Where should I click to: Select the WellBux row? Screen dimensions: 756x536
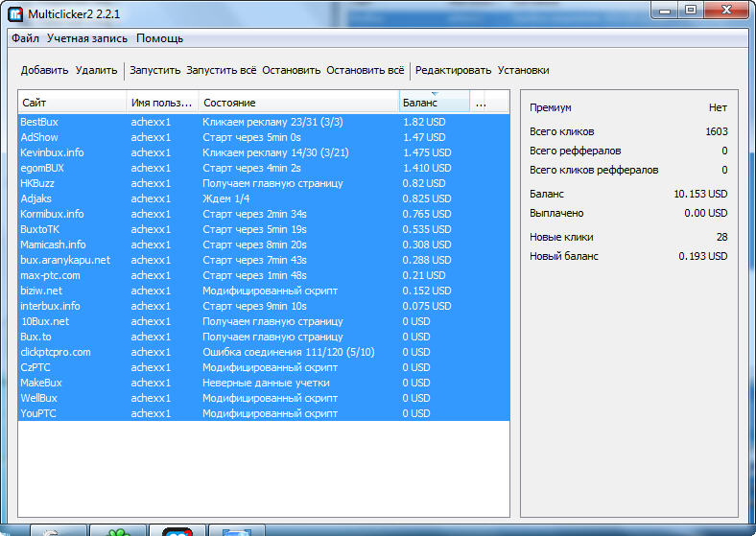[x=264, y=398]
